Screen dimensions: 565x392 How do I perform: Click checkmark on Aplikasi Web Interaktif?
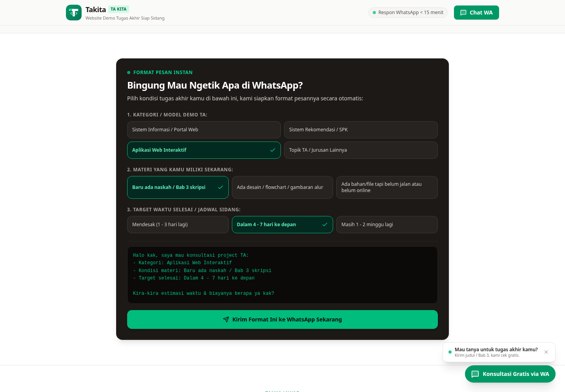tap(273, 150)
